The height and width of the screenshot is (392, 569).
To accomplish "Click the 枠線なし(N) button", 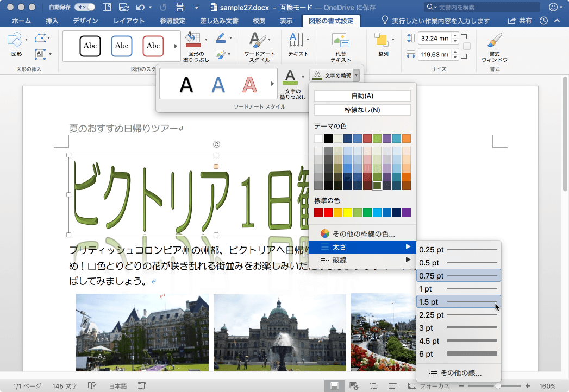I will pyautogui.click(x=362, y=110).
